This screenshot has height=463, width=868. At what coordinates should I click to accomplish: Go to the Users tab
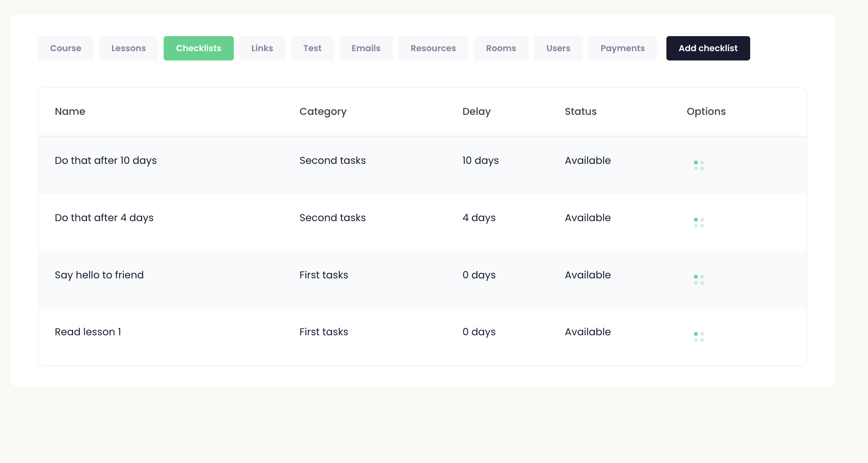[558, 48]
